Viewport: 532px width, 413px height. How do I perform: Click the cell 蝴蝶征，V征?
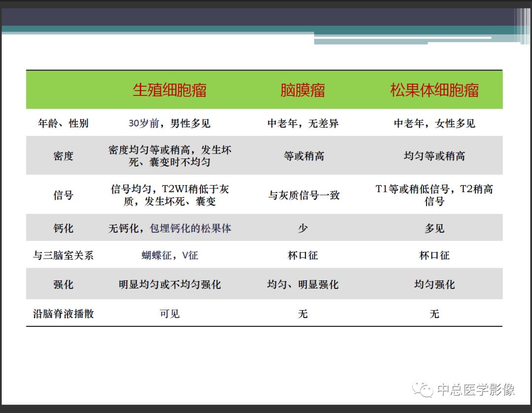(x=169, y=255)
